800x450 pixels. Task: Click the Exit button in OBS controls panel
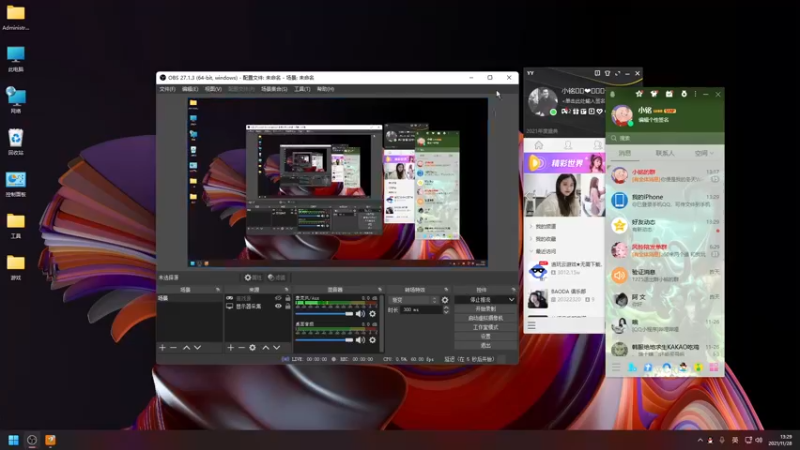tap(485, 346)
